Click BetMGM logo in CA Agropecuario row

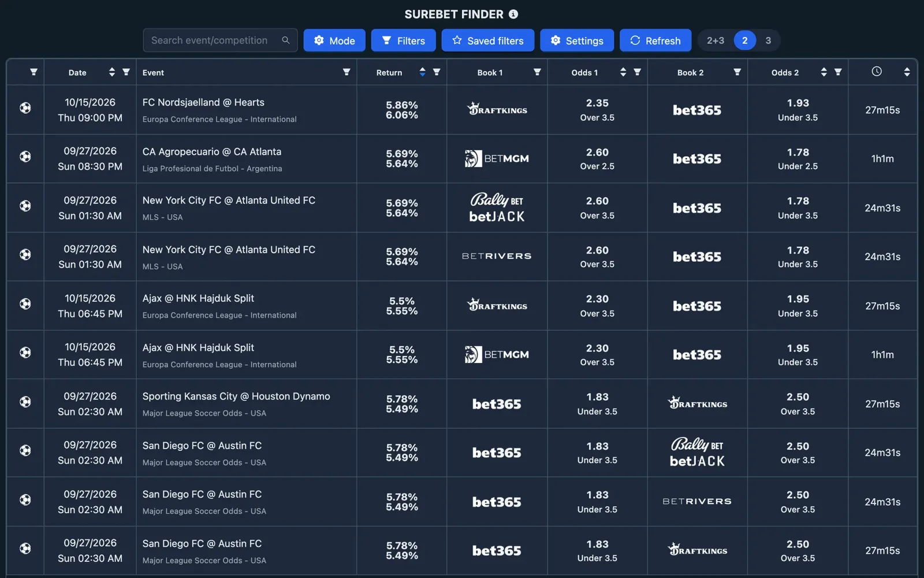(497, 158)
